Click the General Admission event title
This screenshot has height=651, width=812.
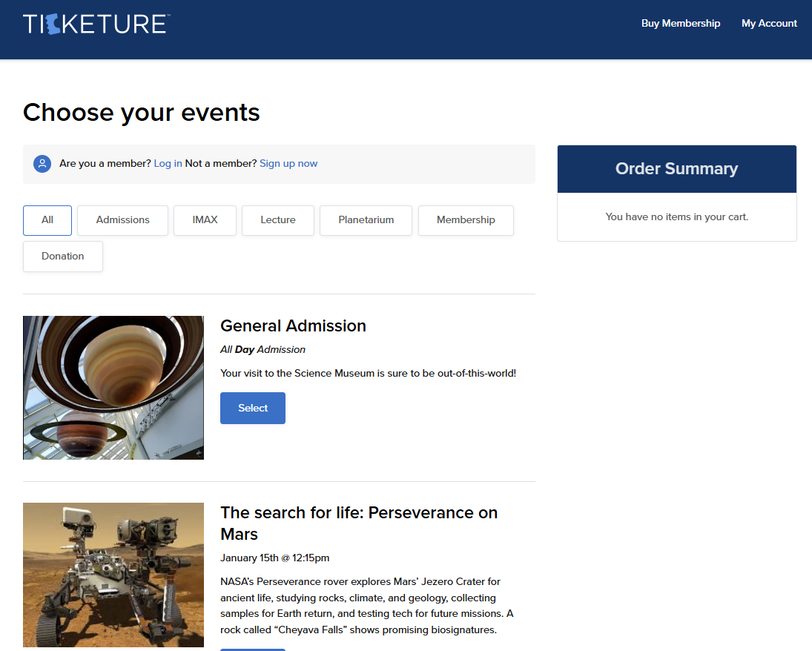click(x=293, y=326)
